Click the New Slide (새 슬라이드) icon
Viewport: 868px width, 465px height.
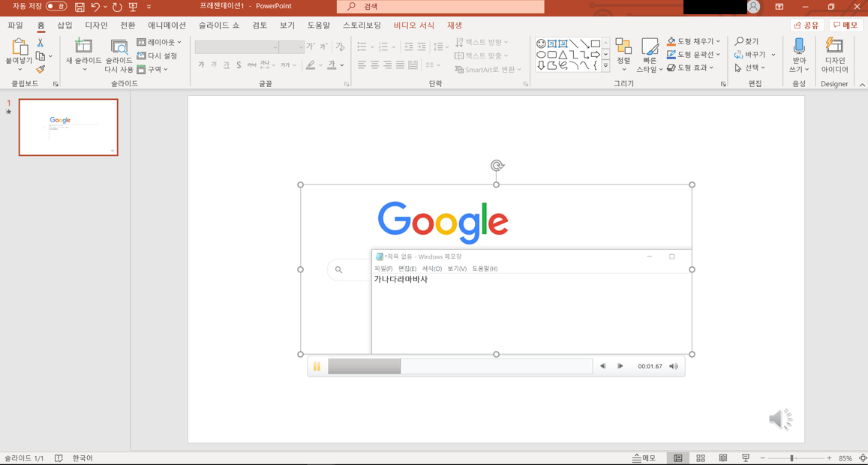83,46
